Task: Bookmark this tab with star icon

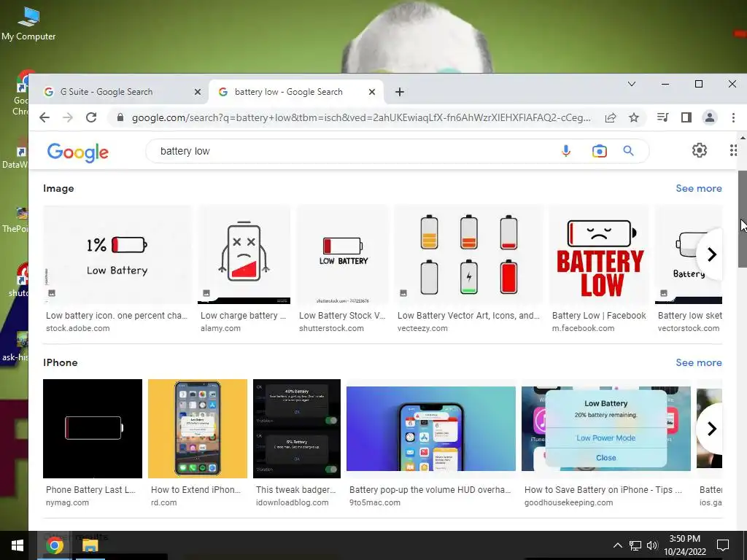Action: click(634, 117)
